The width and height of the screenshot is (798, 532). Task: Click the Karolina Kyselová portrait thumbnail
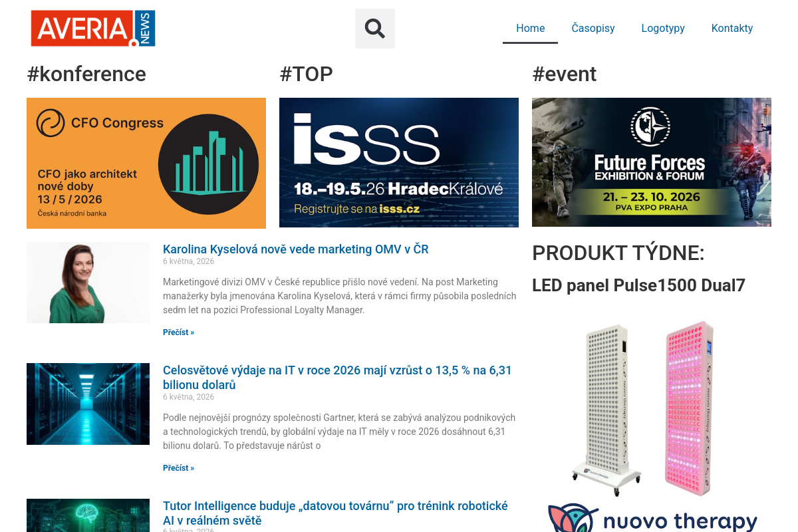[88, 283]
